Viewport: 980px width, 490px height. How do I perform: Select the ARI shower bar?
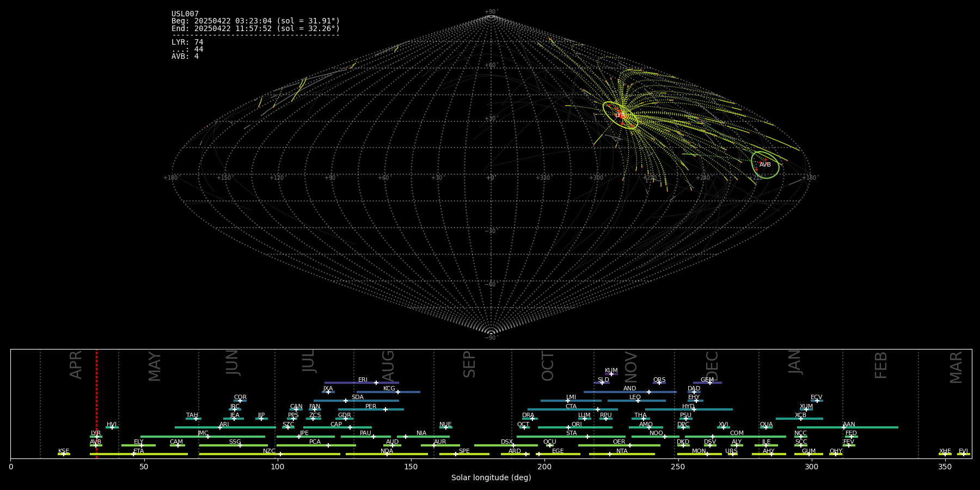pyautogui.click(x=225, y=427)
